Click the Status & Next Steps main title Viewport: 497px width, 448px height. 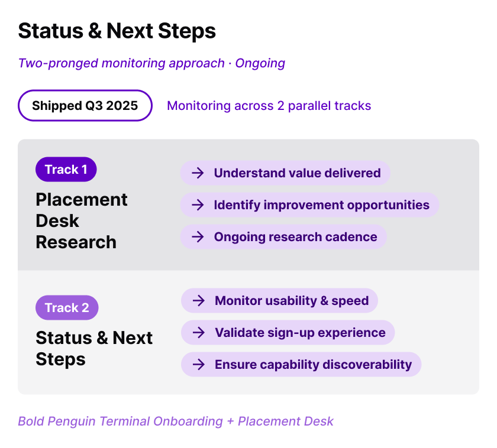[117, 31]
